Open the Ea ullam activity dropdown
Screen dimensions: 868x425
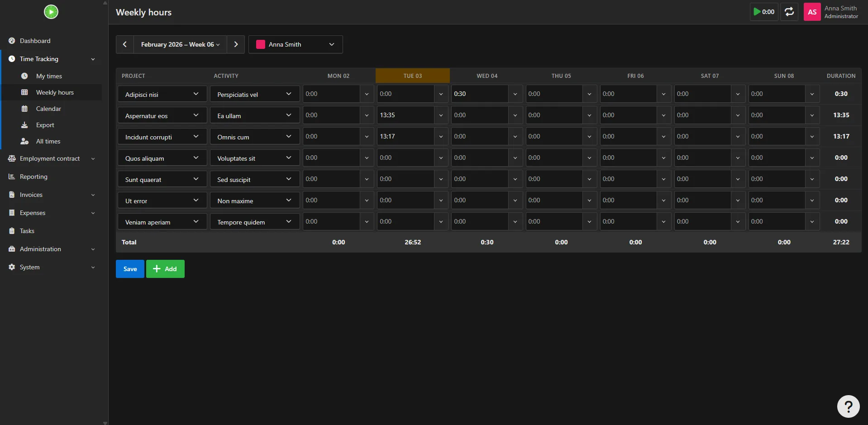255,115
